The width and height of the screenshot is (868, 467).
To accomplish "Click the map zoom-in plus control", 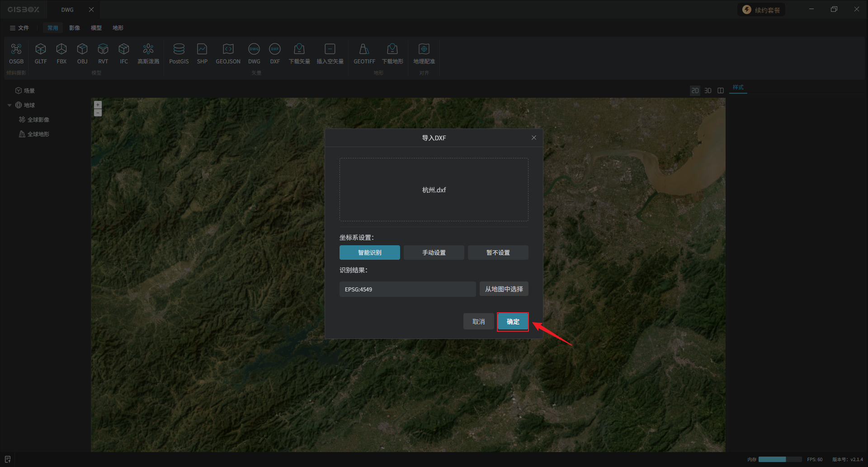I will coord(98,105).
